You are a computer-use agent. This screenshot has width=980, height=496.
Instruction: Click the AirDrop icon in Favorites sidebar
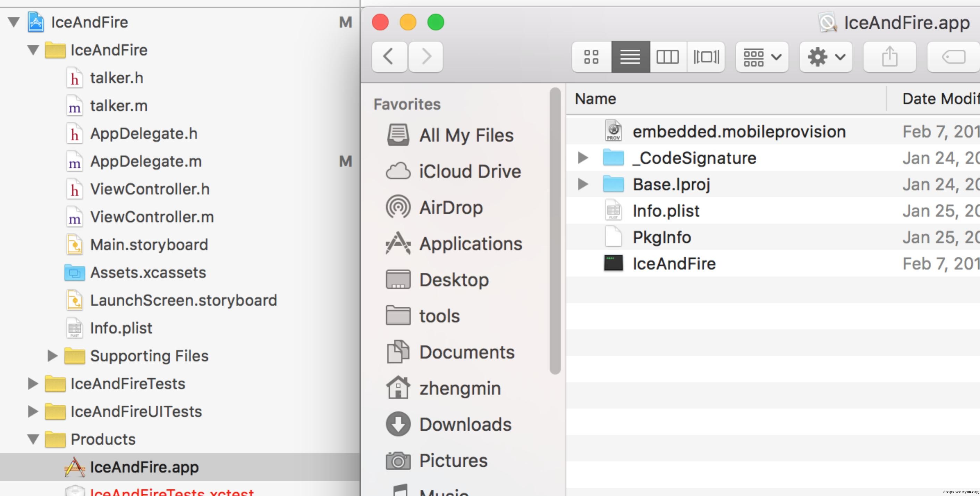[x=398, y=207]
